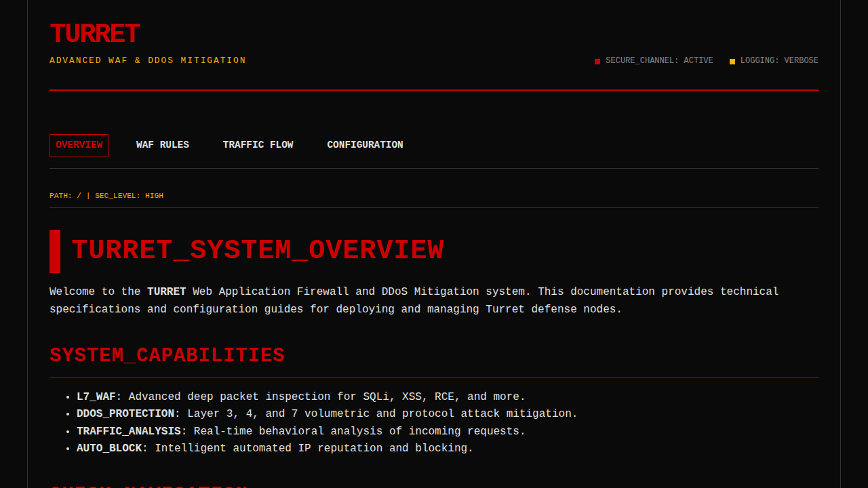Click the Advanced WAF & DDoS Mitigation tagline
The height and width of the screenshot is (488, 868).
coord(148,61)
